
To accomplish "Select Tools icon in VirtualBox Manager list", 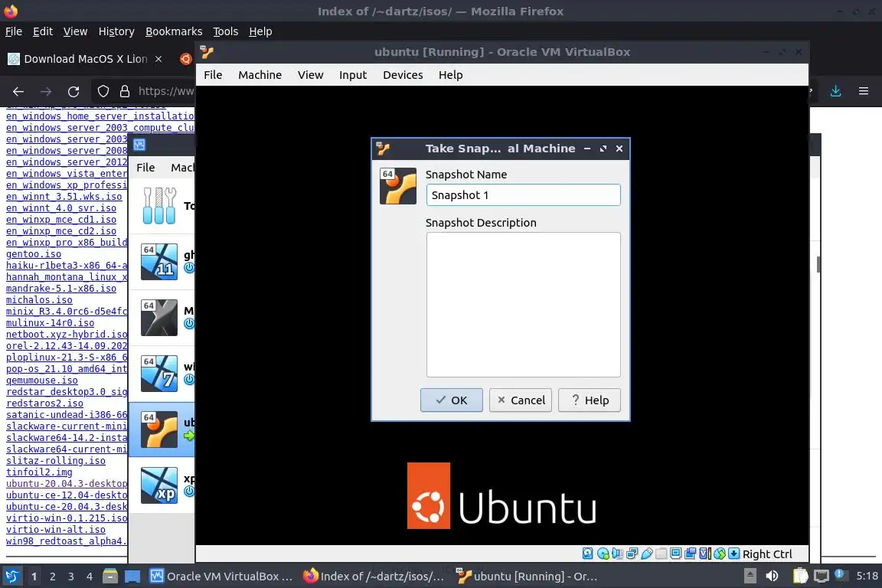I will [159, 206].
